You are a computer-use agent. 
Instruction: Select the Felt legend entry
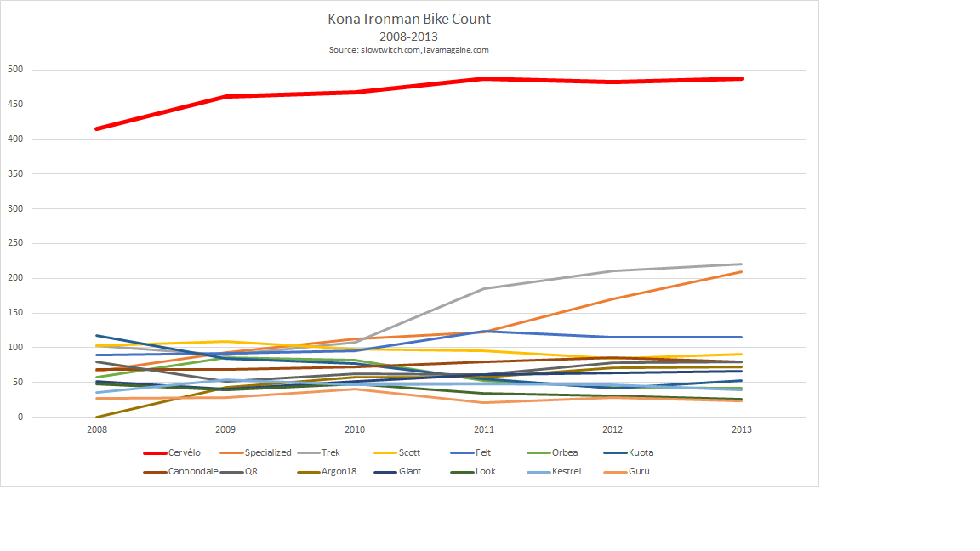tap(470, 453)
